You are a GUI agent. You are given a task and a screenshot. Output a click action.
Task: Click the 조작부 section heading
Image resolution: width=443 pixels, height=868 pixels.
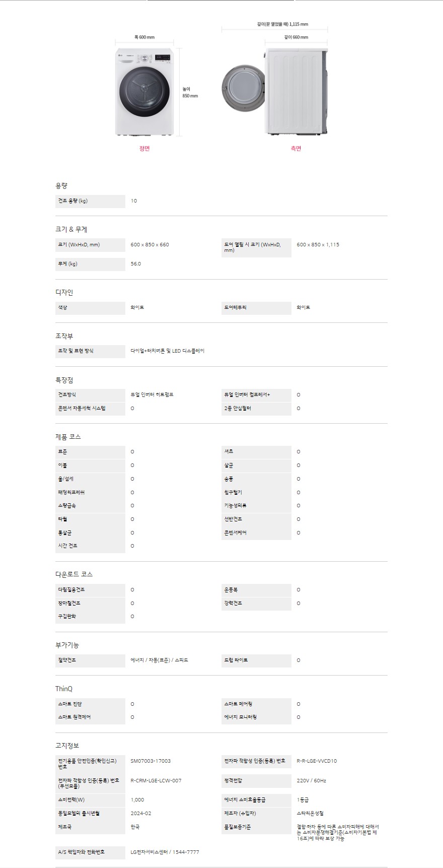(64, 337)
